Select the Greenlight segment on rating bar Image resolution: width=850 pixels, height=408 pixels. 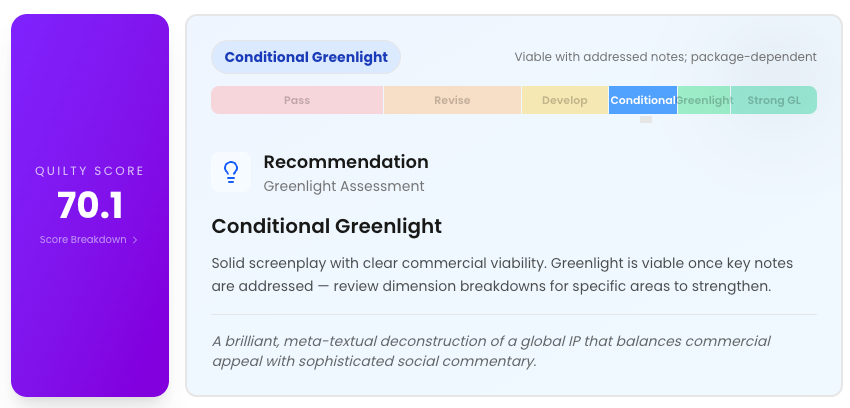704,100
